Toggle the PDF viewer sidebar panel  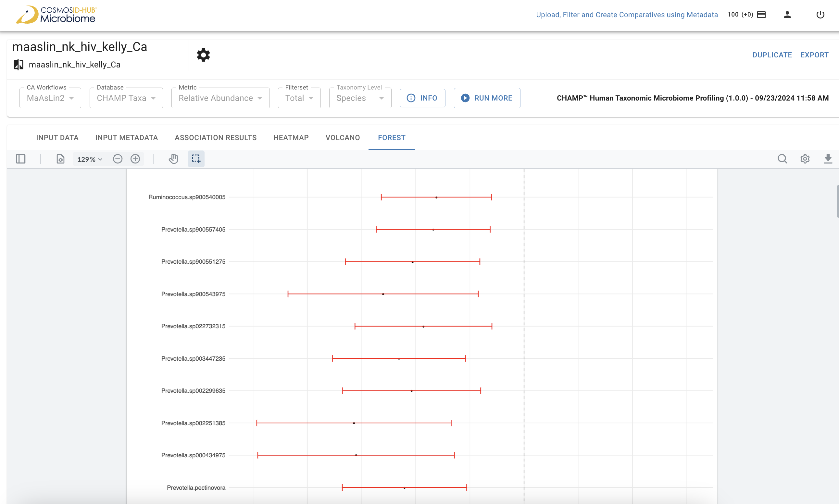tap(21, 159)
